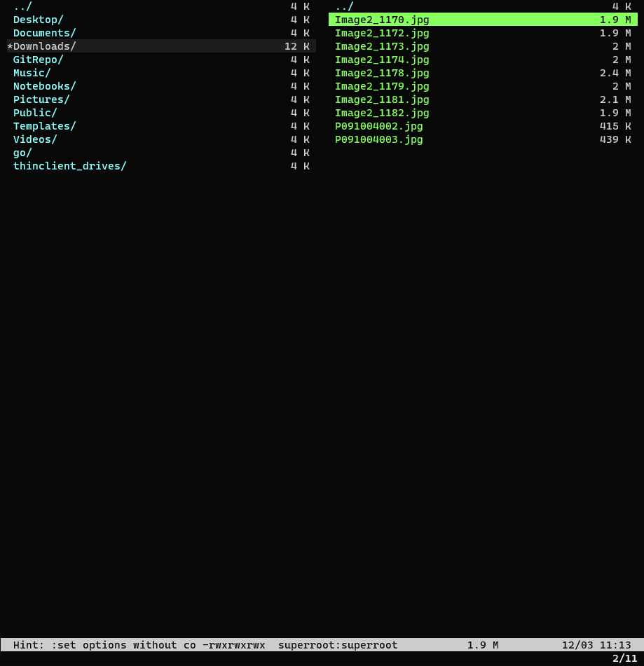Open the Documents/ folder entry

(161, 33)
